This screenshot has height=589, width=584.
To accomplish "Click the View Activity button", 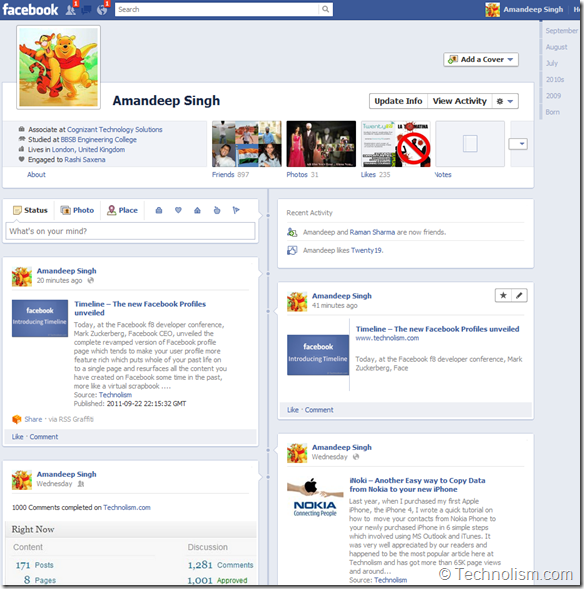I will pos(460,101).
